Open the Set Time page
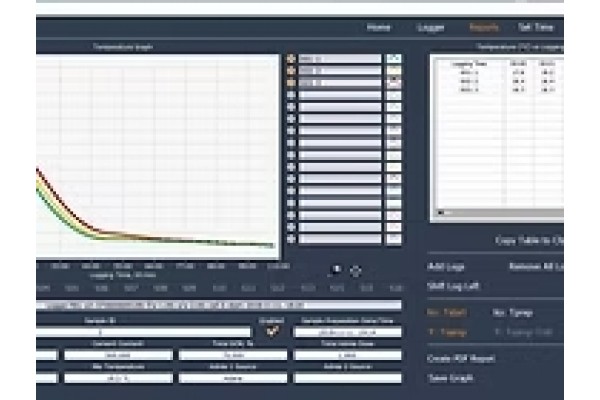This screenshot has width=600, height=400. pos(536,28)
